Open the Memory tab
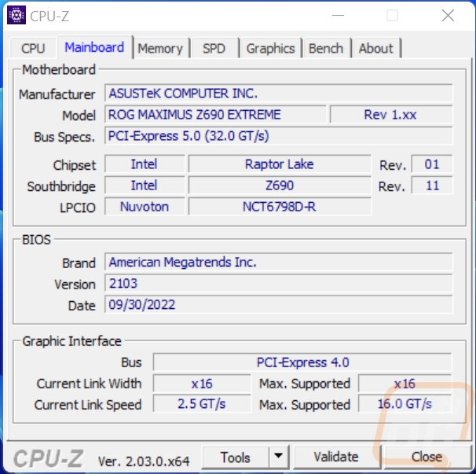 coord(160,48)
